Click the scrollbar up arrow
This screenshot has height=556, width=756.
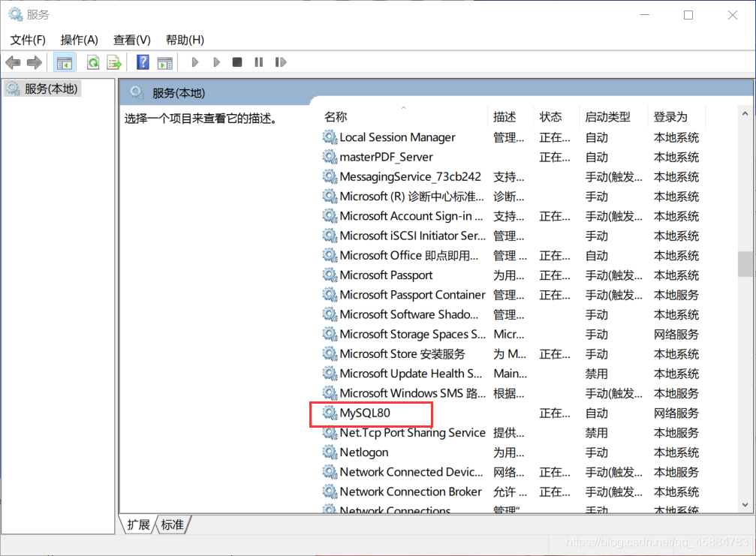coord(745,114)
